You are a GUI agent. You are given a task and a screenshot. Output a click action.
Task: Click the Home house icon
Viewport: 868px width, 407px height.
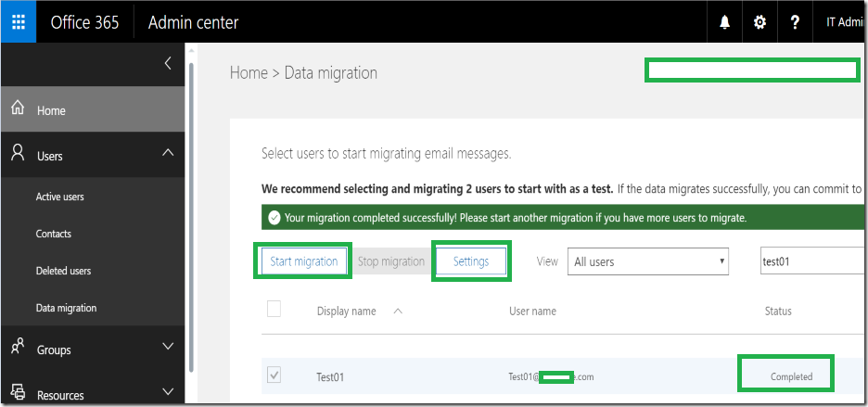[19, 108]
